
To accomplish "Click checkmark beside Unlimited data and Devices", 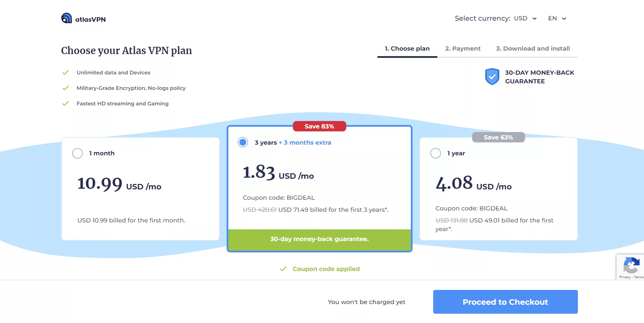I will (65, 73).
